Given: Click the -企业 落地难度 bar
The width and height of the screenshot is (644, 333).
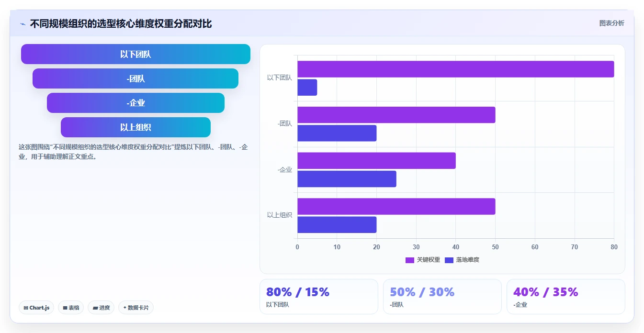Looking at the screenshot, I should (x=347, y=179).
